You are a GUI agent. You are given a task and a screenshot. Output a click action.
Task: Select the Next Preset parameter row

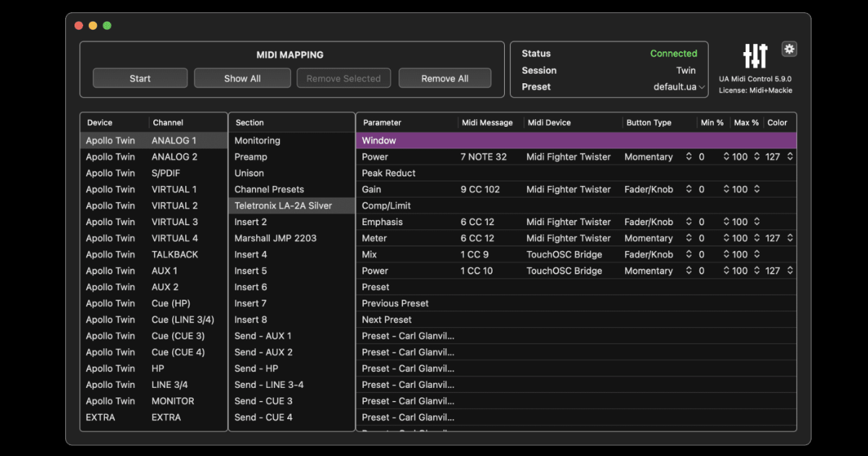(x=576, y=320)
